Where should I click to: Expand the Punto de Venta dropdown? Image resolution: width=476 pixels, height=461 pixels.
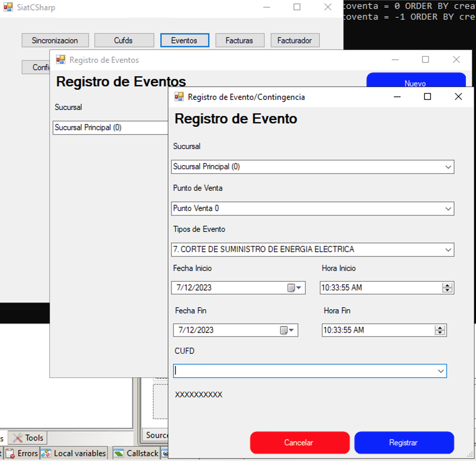click(448, 209)
